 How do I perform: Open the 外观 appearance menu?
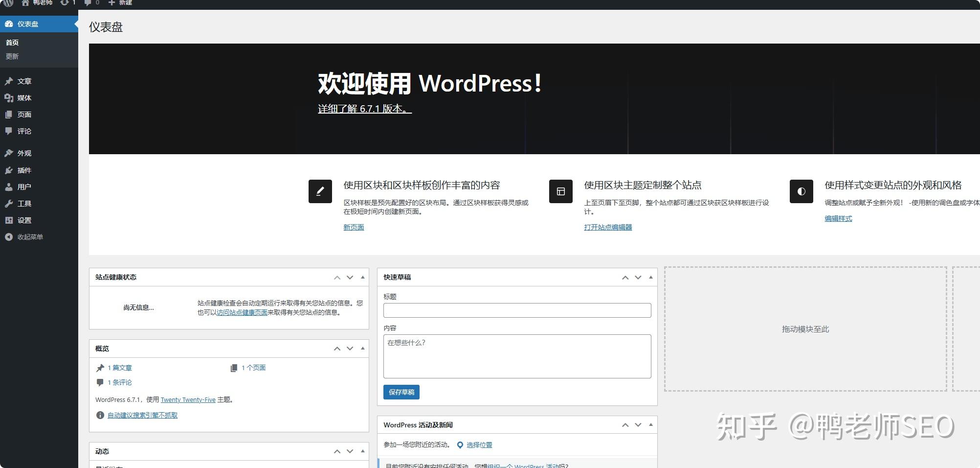[23, 153]
